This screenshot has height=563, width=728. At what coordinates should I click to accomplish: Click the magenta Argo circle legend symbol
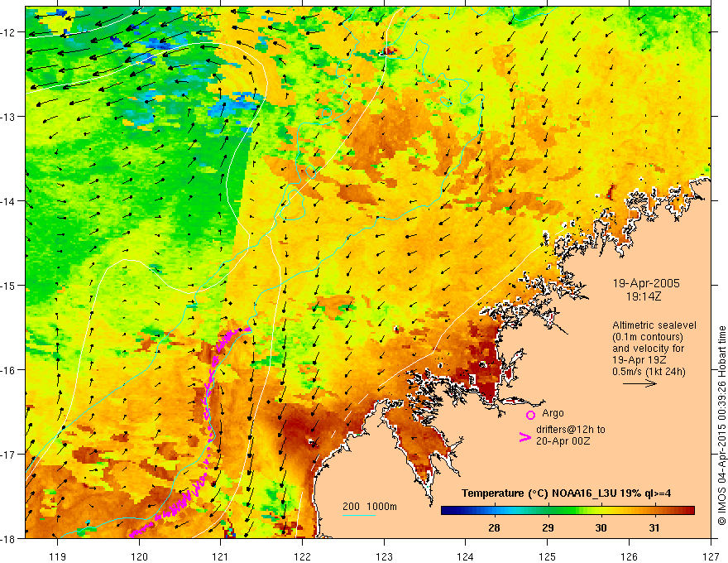(x=530, y=415)
